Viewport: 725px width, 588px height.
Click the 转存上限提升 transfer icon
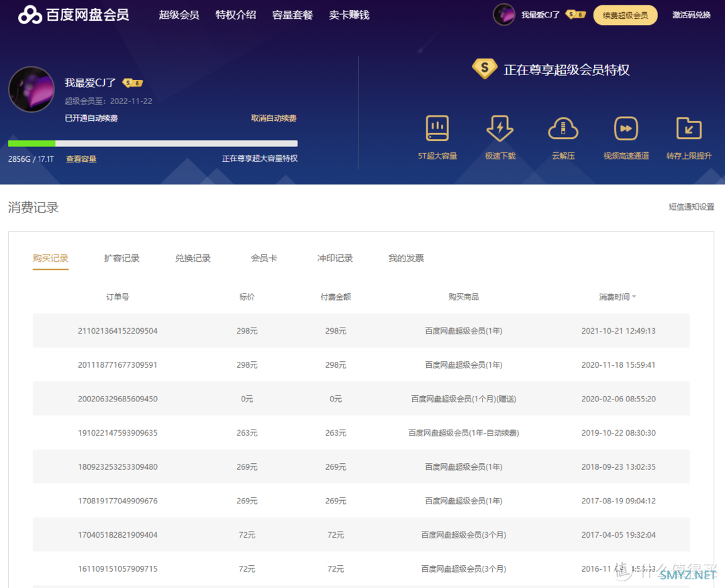tap(689, 128)
